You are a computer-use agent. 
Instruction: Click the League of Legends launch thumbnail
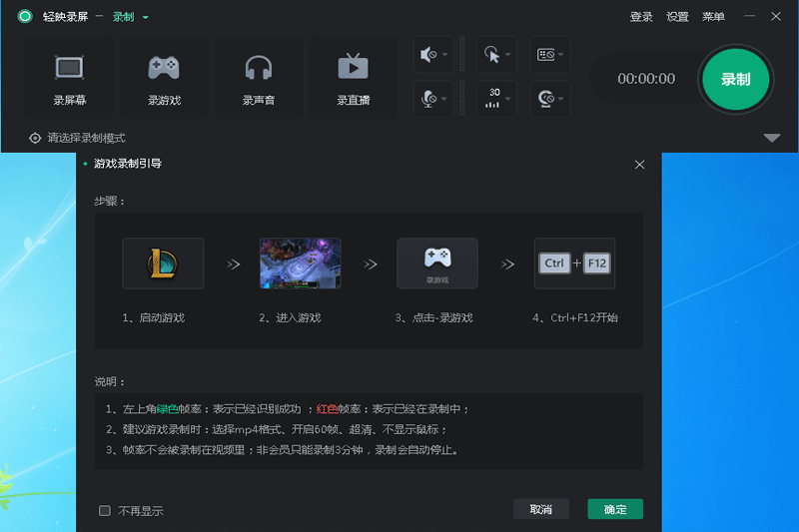[163, 264]
